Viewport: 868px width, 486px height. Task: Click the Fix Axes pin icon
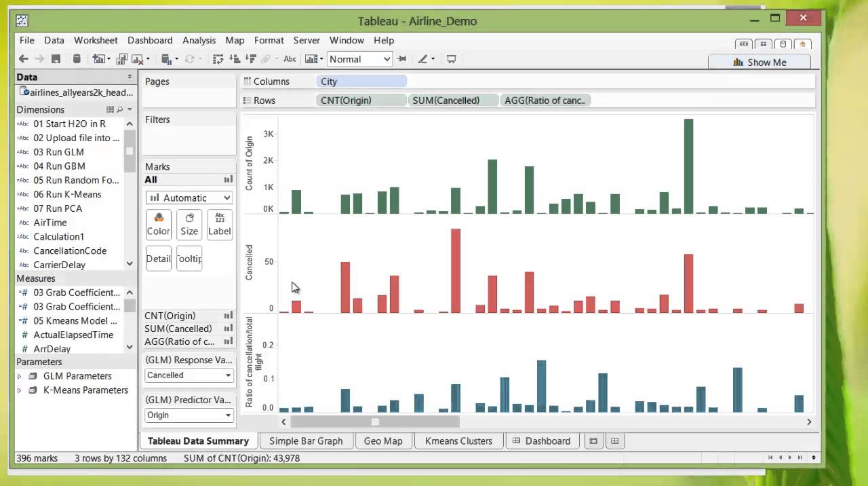(x=402, y=59)
